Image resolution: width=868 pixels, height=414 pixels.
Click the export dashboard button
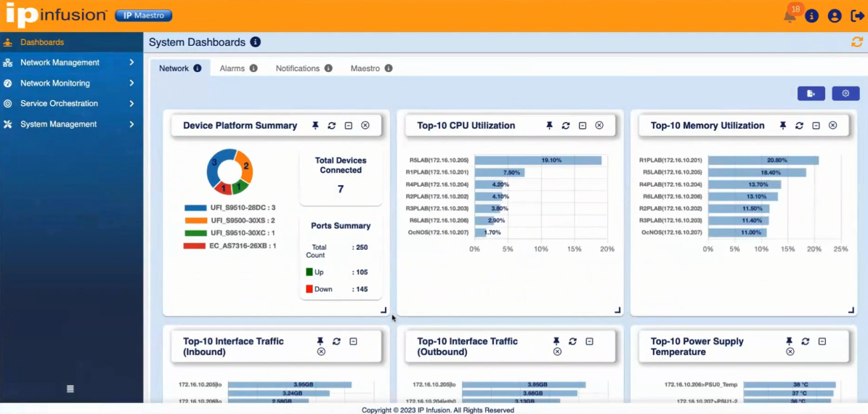[x=811, y=94]
